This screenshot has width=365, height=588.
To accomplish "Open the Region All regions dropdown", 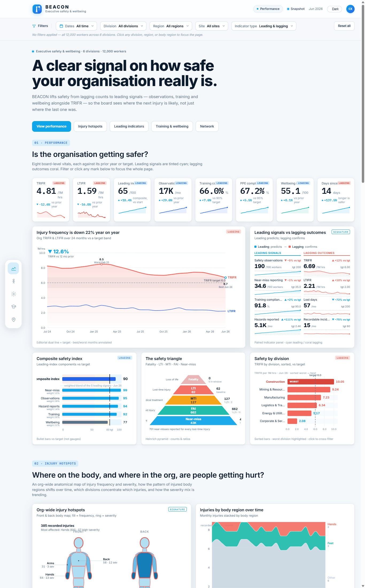I will (x=171, y=26).
